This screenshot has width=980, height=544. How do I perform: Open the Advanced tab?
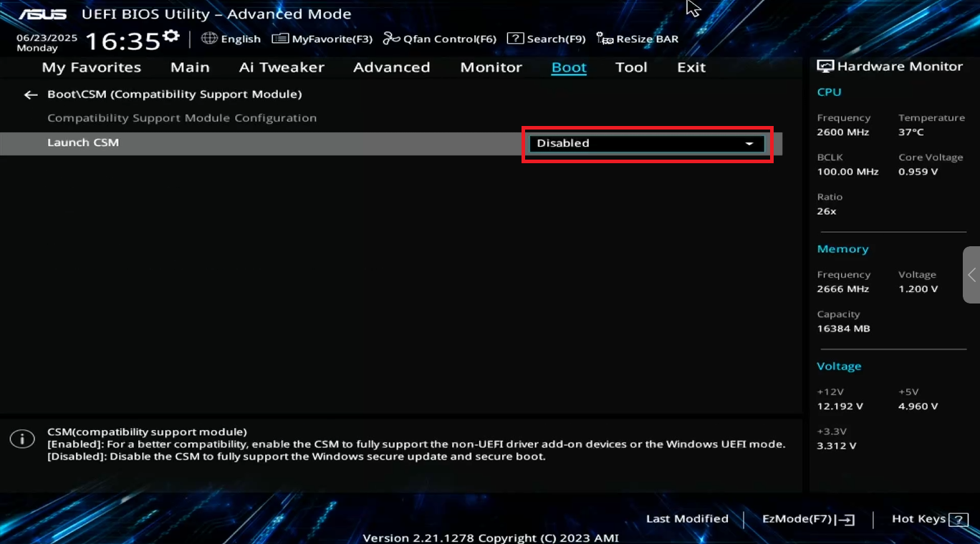(x=391, y=67)
